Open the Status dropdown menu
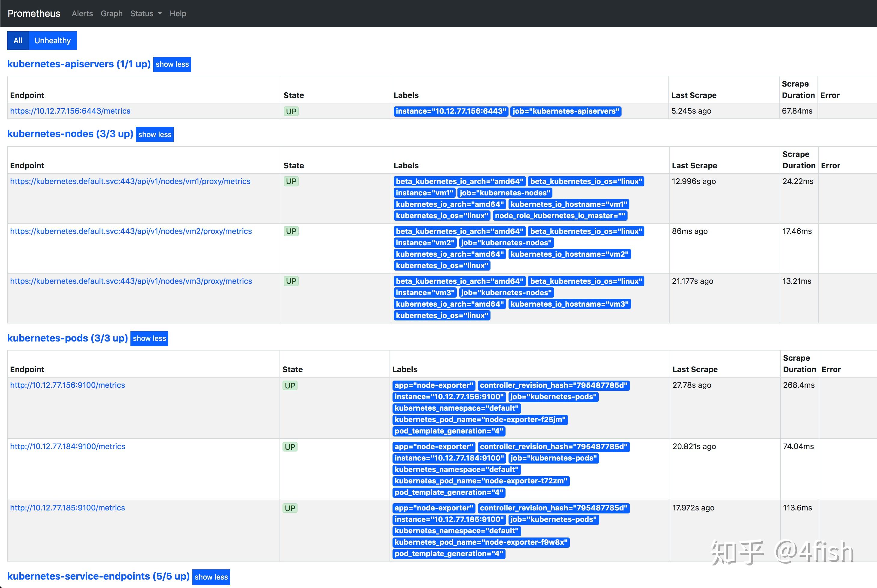Viewport: 877px width, 588px height. pos(145,14)
